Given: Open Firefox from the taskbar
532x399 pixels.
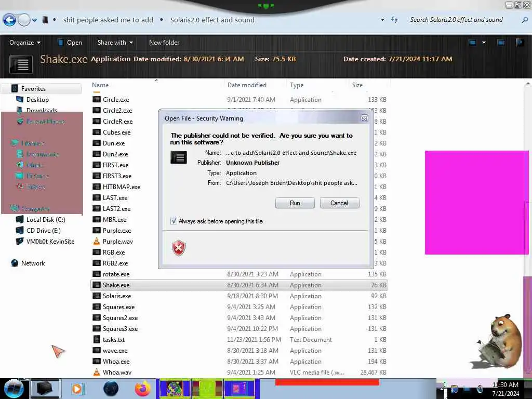Looking at the screenshot, I should pyautogui.click(x=142, y=389).
